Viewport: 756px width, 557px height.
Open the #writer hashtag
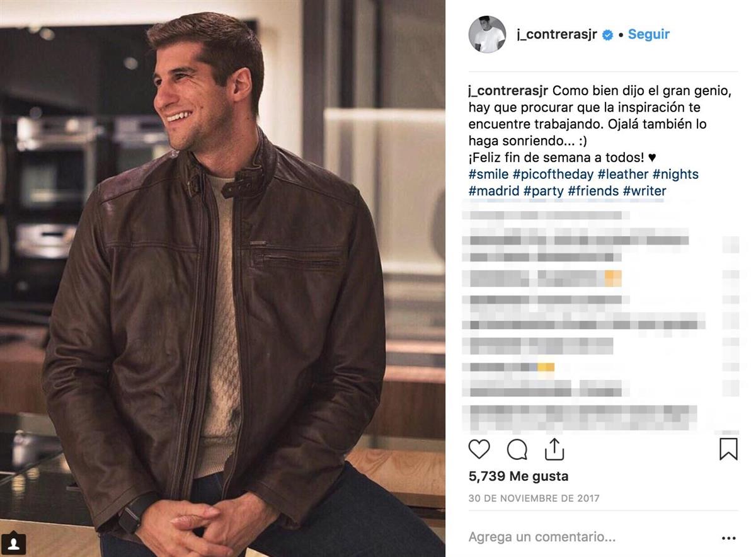pos(644,190)
